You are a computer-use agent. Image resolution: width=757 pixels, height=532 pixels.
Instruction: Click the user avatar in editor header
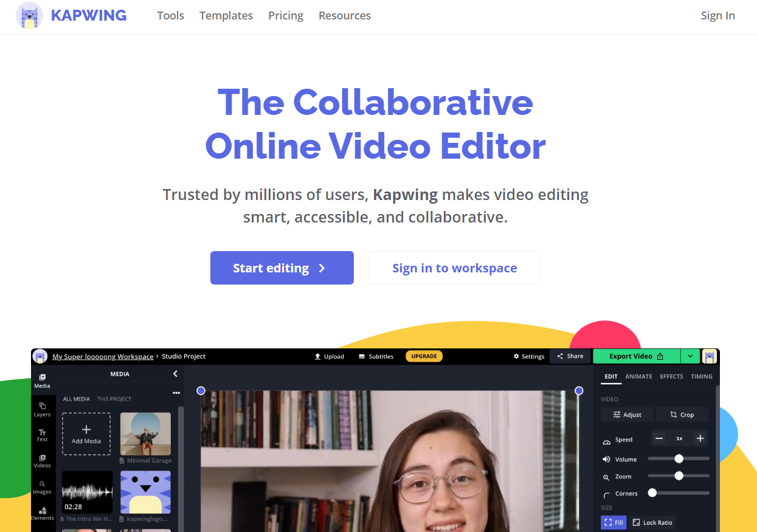pos(710,356)
